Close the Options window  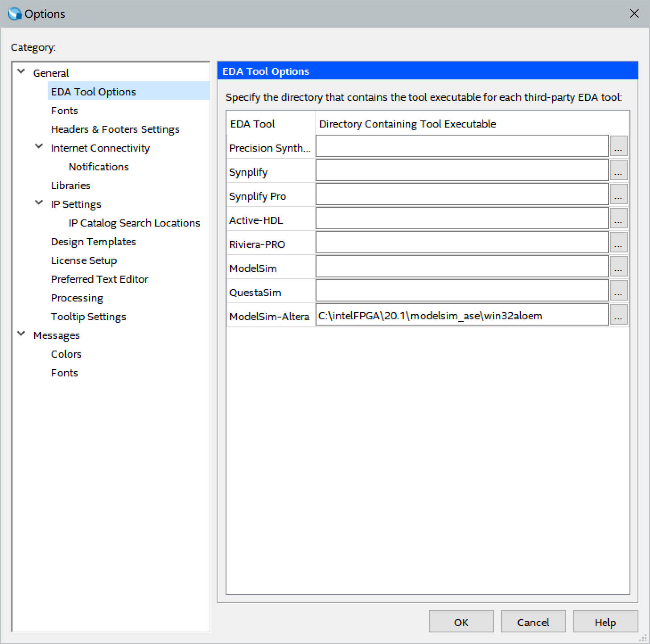point(634,13)
